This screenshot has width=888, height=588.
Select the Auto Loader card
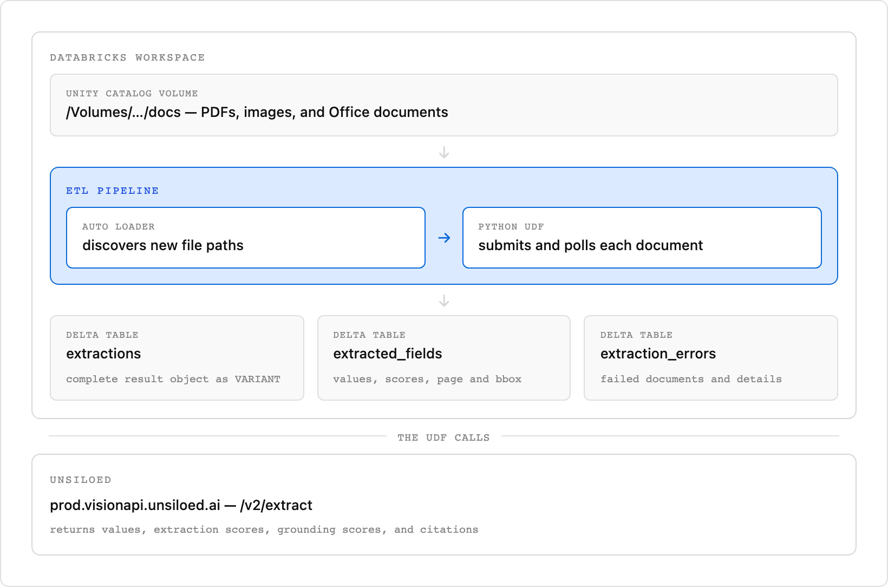click(246, 238)
